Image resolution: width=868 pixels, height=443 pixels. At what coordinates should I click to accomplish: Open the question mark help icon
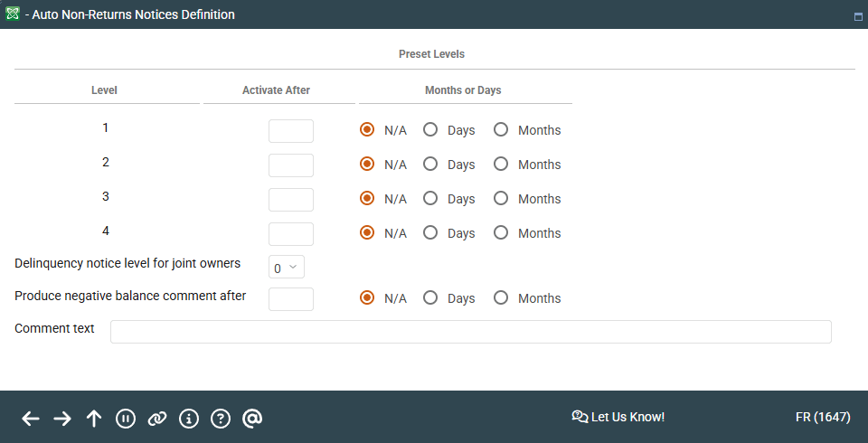click(221, 419)
